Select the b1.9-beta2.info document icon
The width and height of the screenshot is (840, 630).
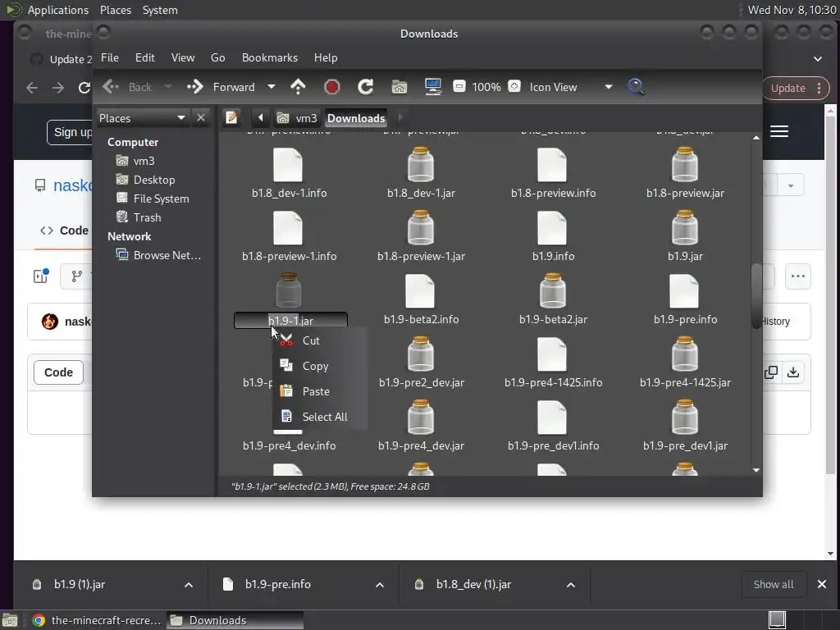[x=420, y=291]
